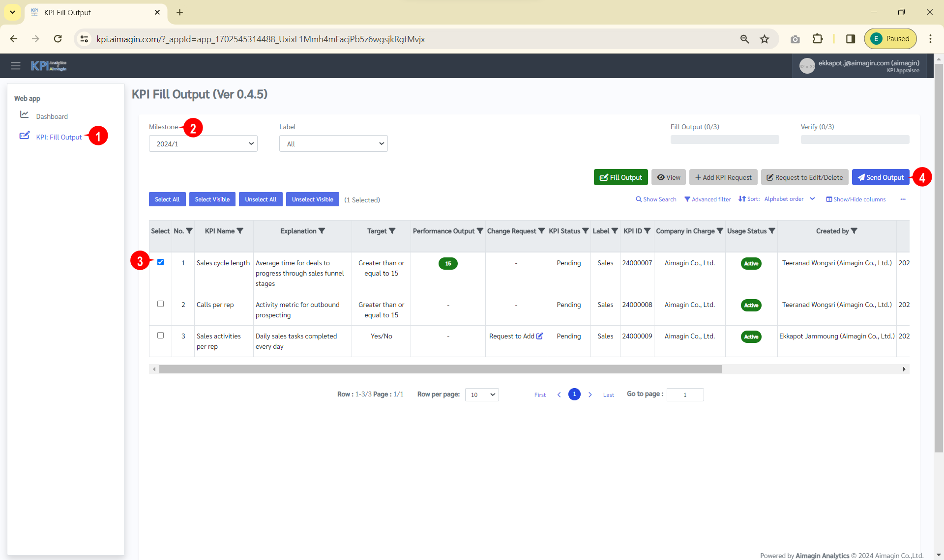Screen dimensions: 944x560
Task: Click the horizontal table scrollbar
Action: coord(440,369)
